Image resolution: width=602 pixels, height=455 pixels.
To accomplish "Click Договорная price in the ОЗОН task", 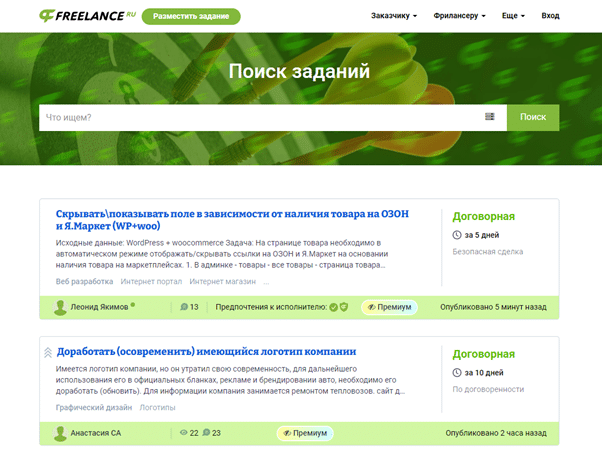I will 483,217.
